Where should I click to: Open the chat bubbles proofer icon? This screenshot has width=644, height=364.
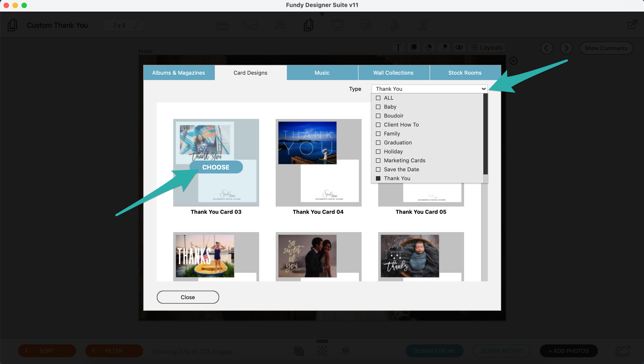[x=251, y=25]
